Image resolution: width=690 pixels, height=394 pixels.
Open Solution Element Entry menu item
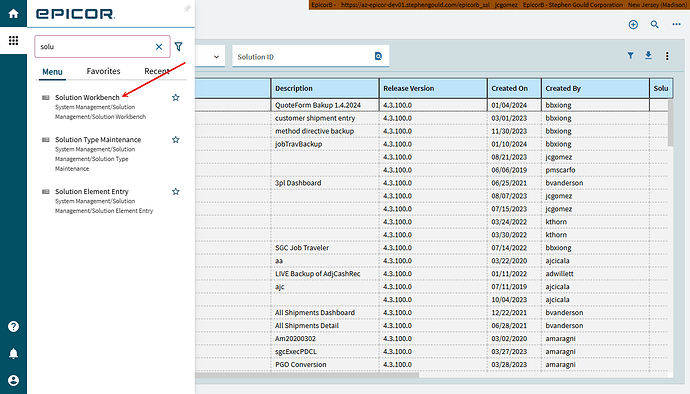(92, 191)
